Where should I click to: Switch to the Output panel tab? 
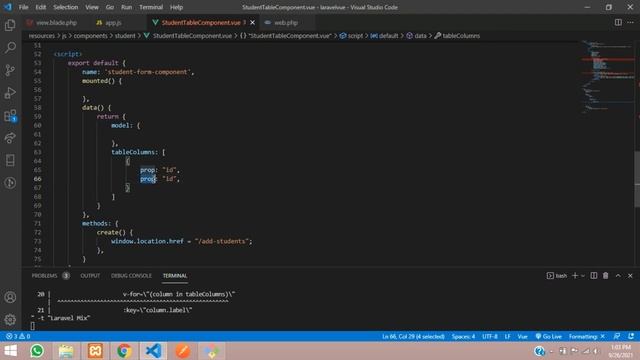tap(90, 276)
